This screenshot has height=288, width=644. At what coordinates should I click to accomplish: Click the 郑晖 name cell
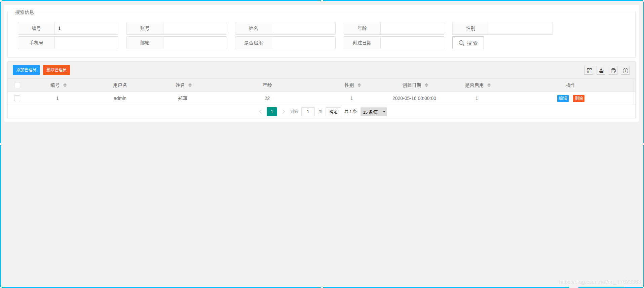(x=183, y=98)
